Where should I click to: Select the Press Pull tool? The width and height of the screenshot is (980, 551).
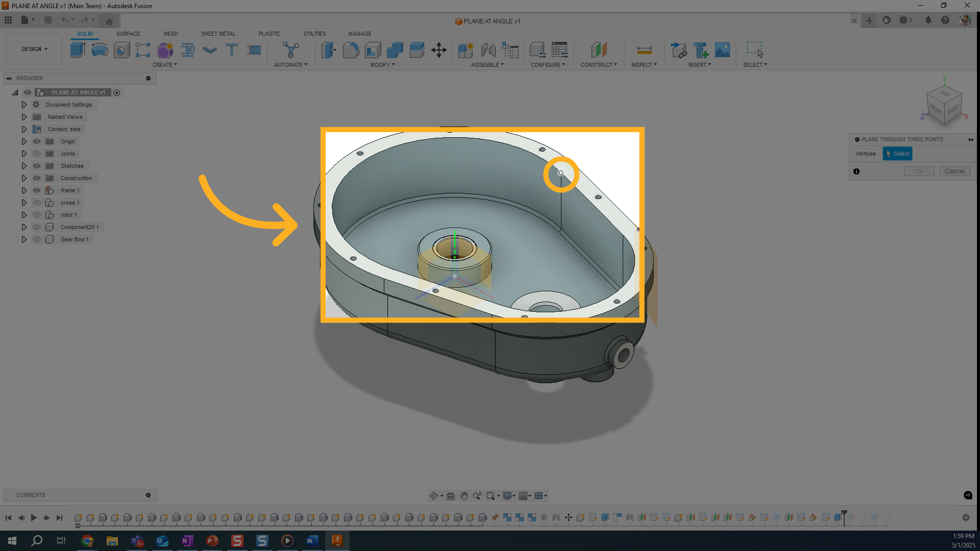pos(329,49)
